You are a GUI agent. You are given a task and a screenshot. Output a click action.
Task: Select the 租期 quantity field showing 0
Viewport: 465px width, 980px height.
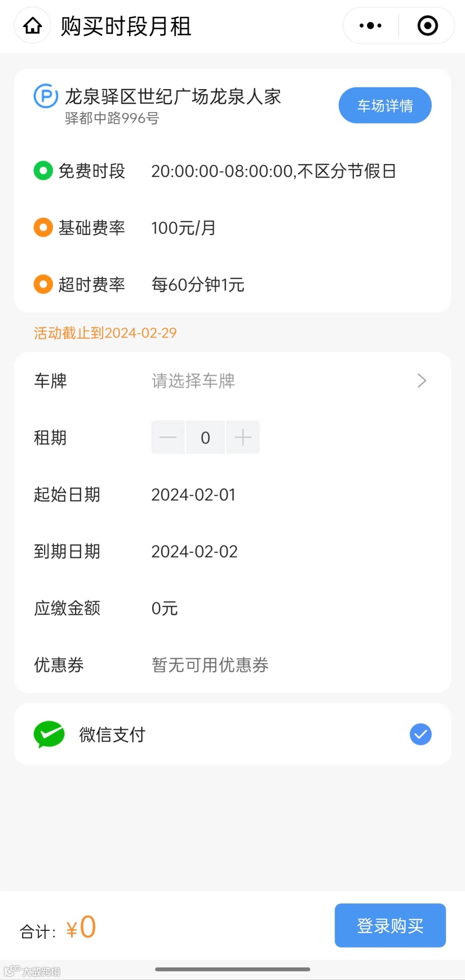tap(205, 437)
